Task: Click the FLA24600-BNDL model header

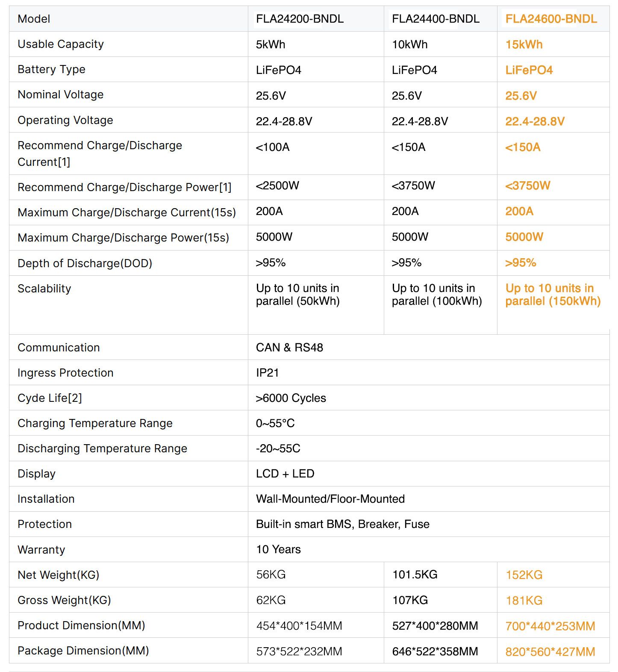Action: pos(551,19)
